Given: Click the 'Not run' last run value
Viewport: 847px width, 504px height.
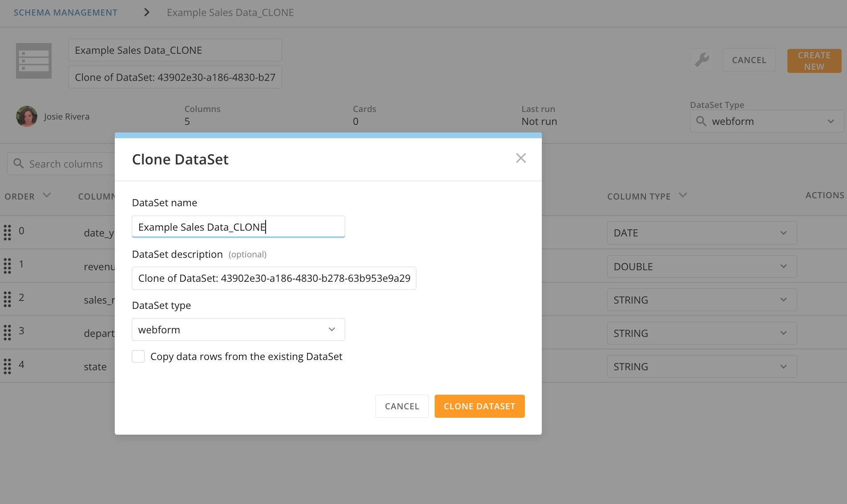Looking at the screenshot, I should point(539,121).
